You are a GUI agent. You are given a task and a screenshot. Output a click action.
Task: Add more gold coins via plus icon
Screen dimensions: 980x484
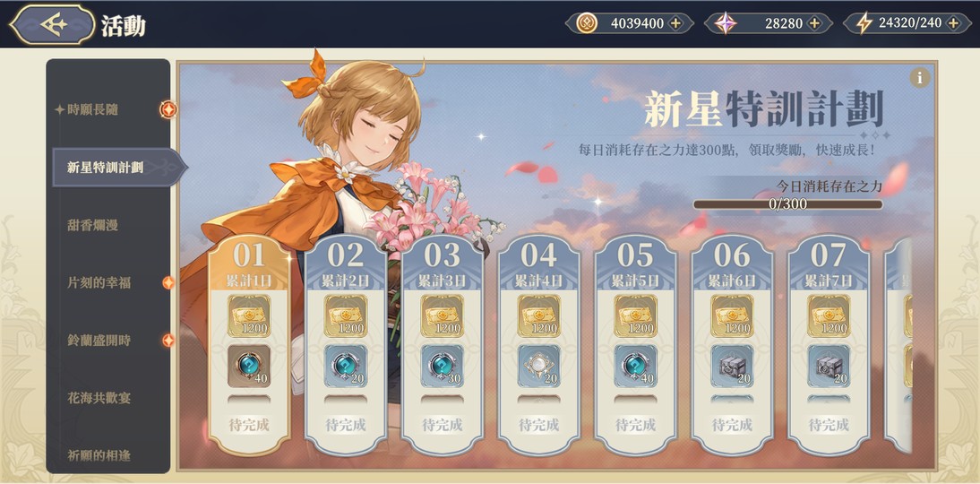[x=675, y=24]
